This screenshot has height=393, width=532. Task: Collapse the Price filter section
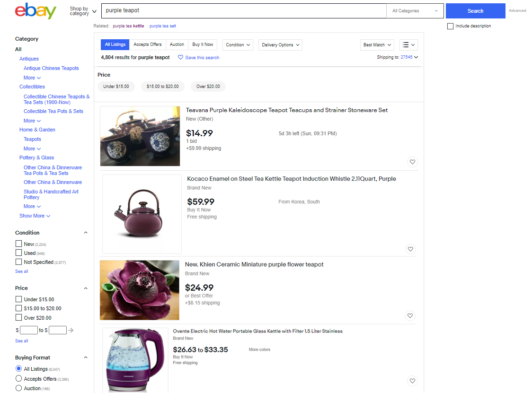[86, 288]
